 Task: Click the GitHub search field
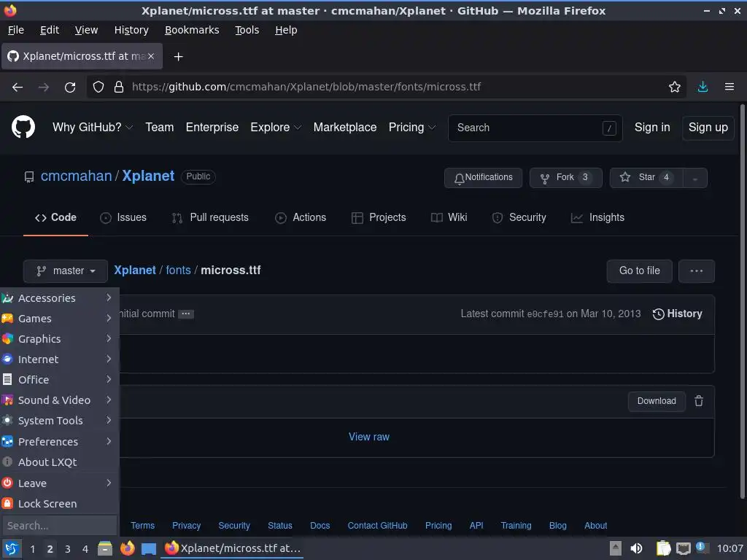coord(535,128)
